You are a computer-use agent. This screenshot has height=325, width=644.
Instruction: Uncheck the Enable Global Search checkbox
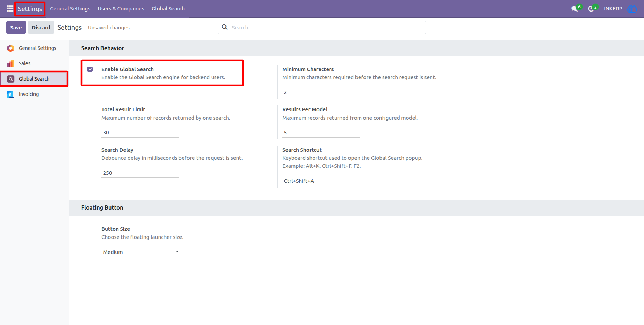point(90,69)
